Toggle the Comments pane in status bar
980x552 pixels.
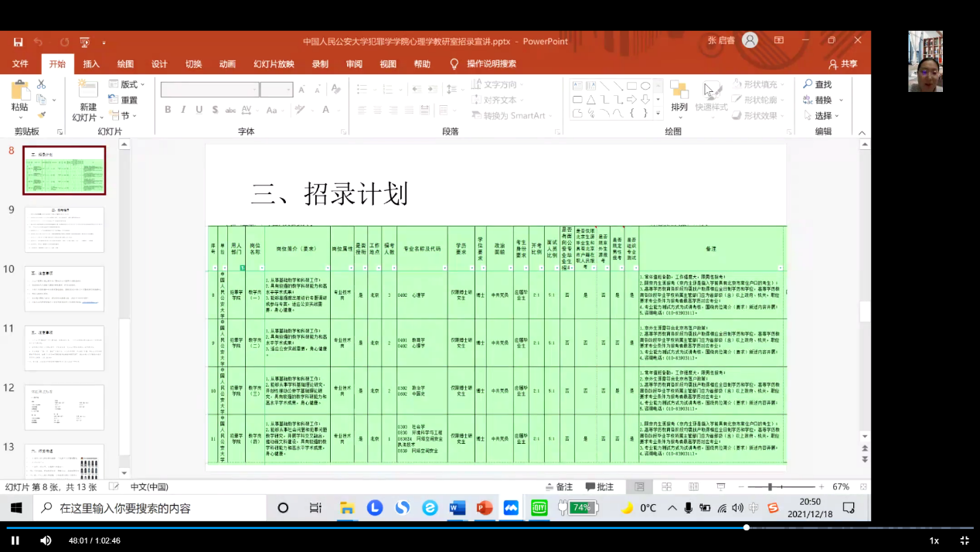[599, 487]
